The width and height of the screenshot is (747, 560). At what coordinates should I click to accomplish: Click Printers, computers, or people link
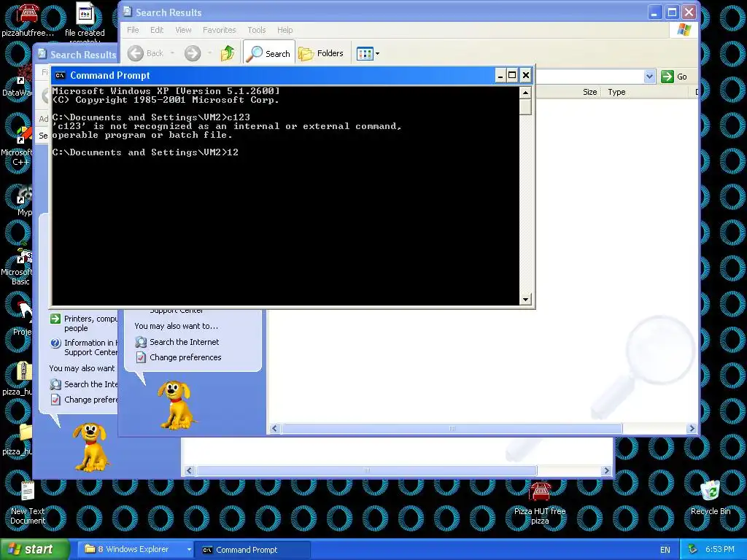pyautogui.click(x=90, y=323)
